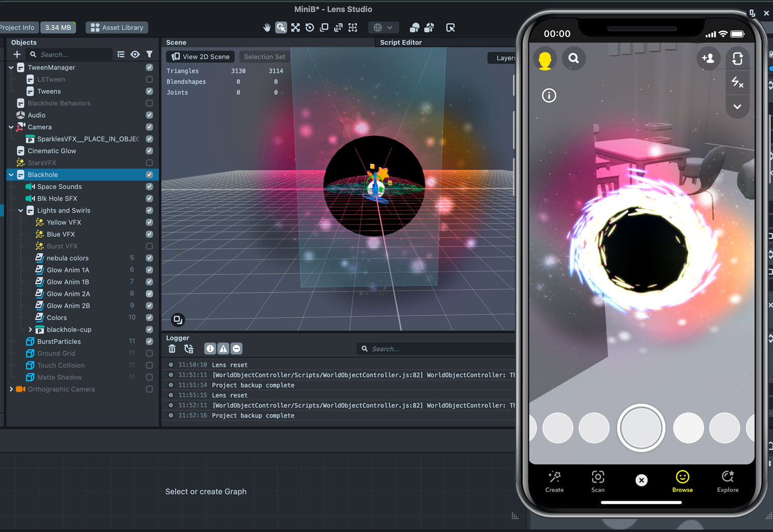Clear the Logger messages with the trash icon
The width and height of the screenshot is (773, 532).
tap(172, 349)
